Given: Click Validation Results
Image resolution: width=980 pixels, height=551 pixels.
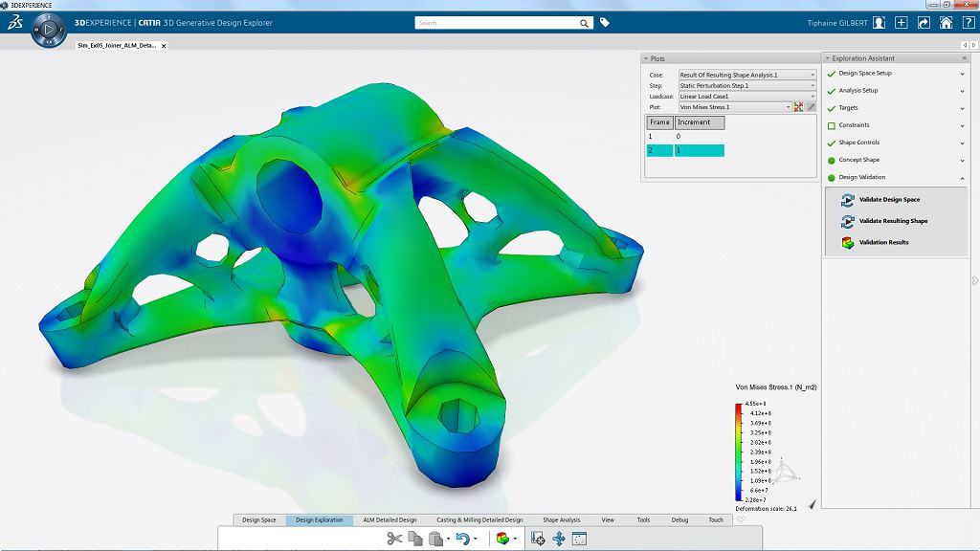Looking at the screenshot, I should [x=883, y=242].
